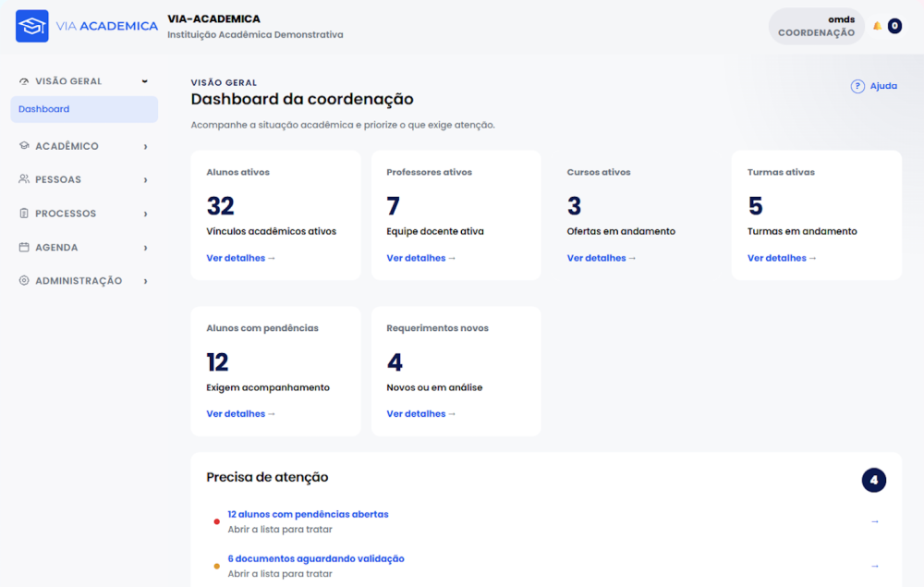Select Dashboard in the sidebar
This screenshot has width=924, height=587.
84,109
